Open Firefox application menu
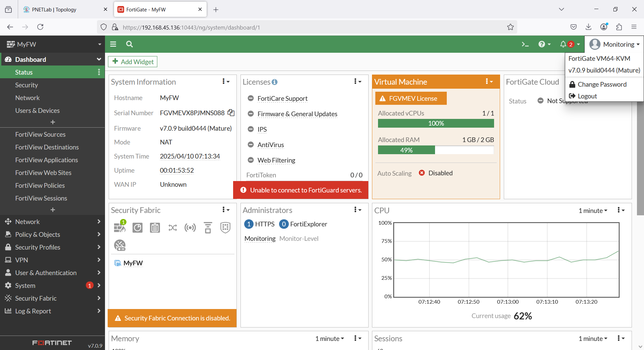The height and width of the screenshot is (350, 644). 634,27
